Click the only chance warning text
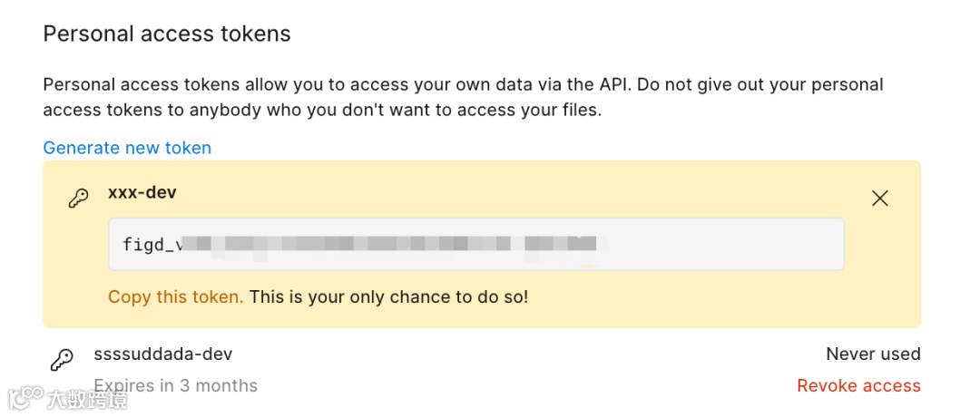 [x=388, y=296]
